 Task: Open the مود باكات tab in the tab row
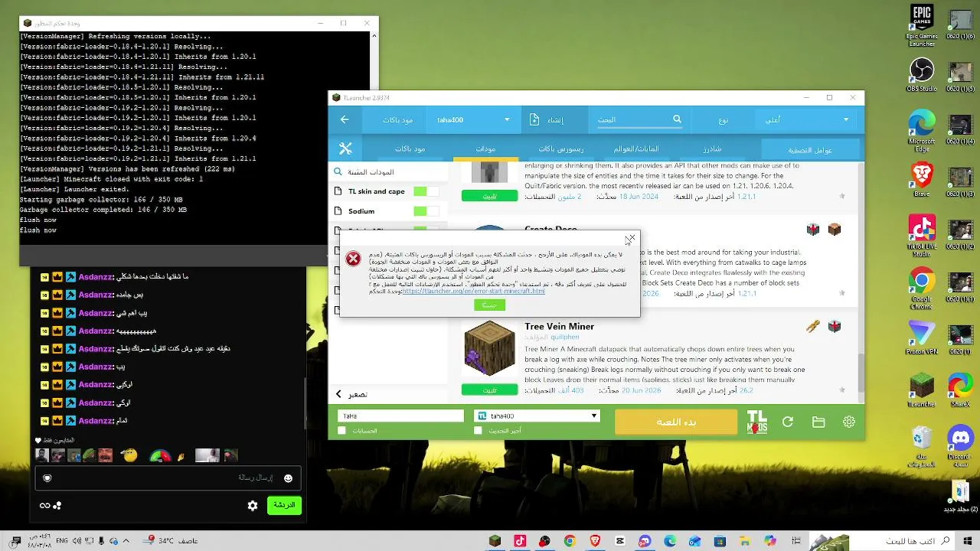410,148
